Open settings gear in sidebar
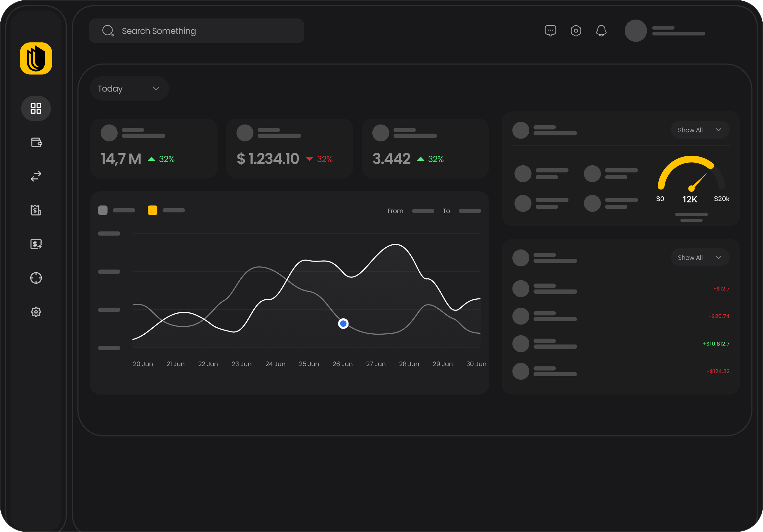This screenshot has width=763, height=532. click(x=36, y=312)
